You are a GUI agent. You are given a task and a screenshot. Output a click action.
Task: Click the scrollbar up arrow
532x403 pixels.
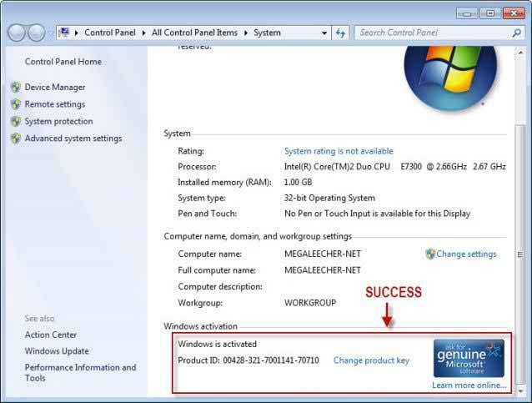pyautogui.click(x=520, y=53)
